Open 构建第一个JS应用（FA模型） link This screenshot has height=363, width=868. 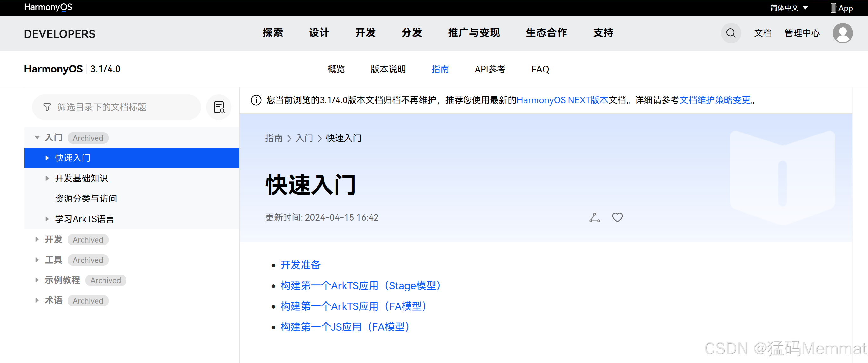coord(345,326)
